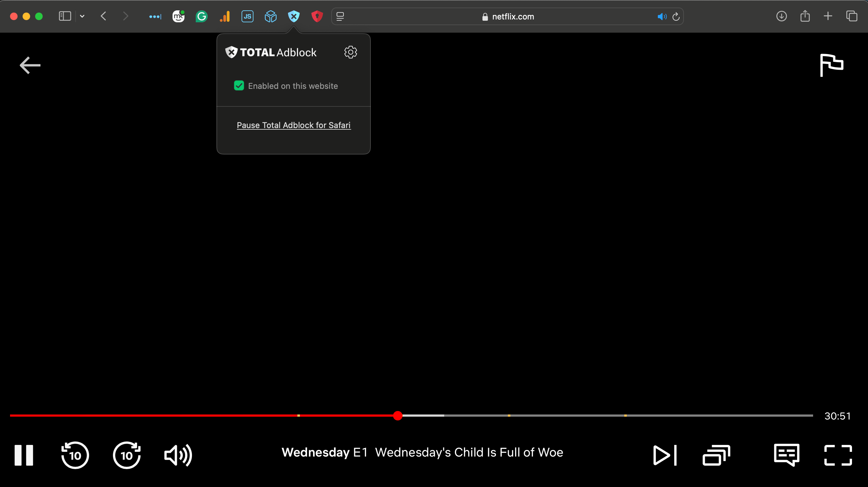The width and height of the screenshot is (868, 487).
Task: Show Safari downloads
Action: tap(781, 16)
